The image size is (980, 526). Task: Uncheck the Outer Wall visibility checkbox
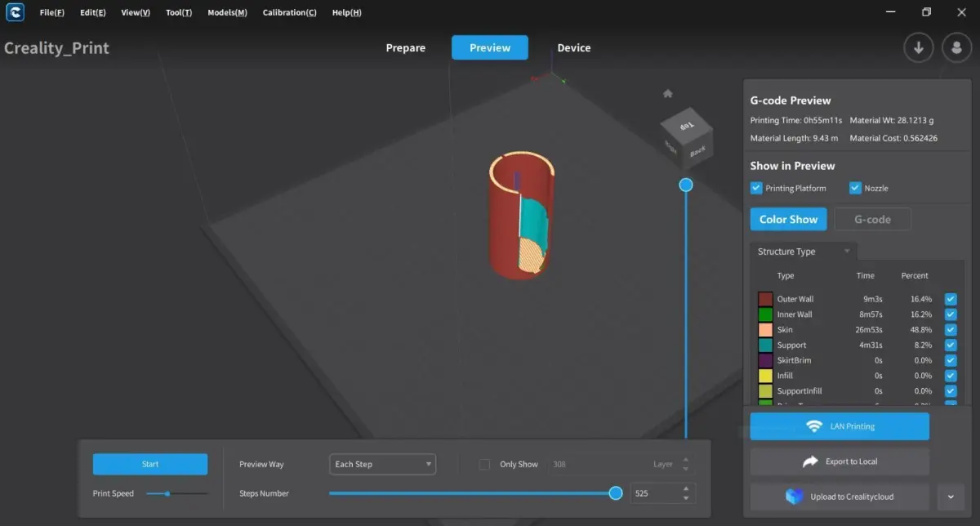pyautogui.click(x=951, y=299)
